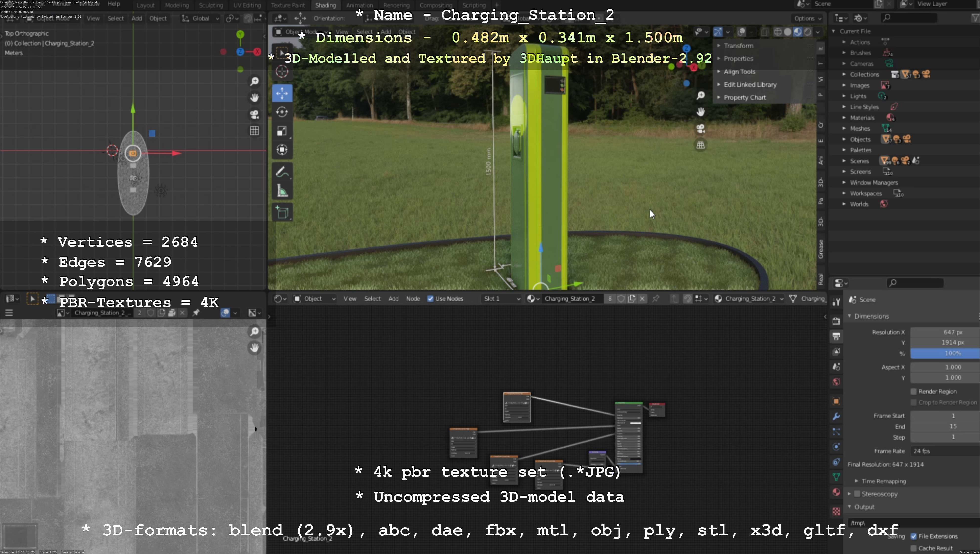This screenshot has width=980, height=554.
Task: Open the Node menu in shader editor
Action: click(413, 299)
